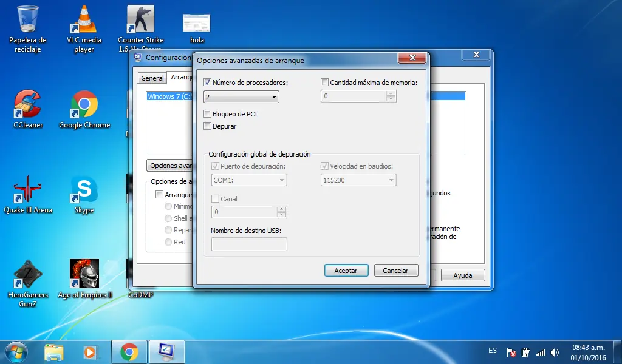The height and width of the screenshot is (364, 622).
Task: Select the Counter Strike 1.6 shortcut
Action: tap(140, 29)
